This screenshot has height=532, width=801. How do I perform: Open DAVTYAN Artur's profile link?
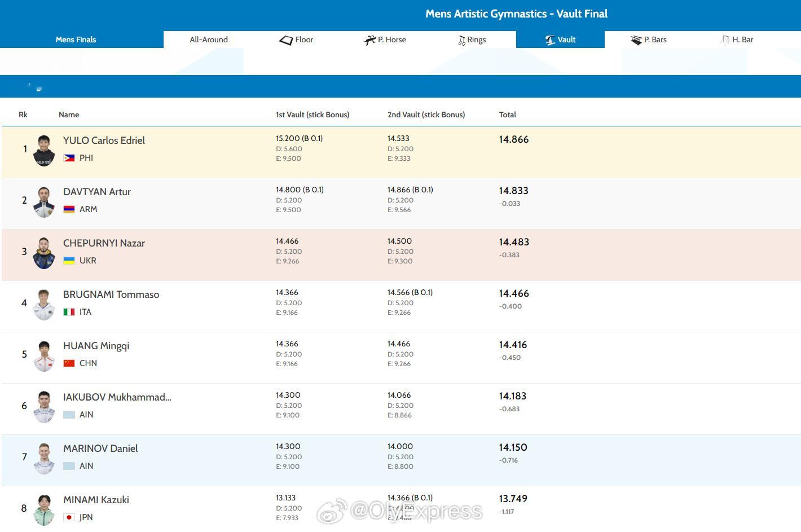point(97,192)
